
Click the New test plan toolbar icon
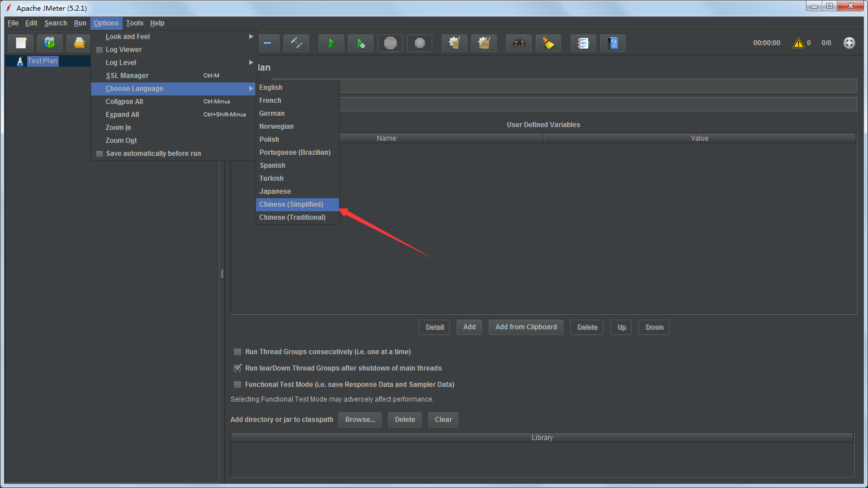pyautogui.click(x=21, y=43)
